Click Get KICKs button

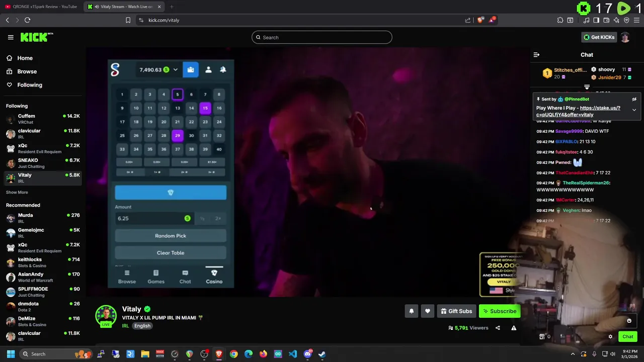click(599, 37)
